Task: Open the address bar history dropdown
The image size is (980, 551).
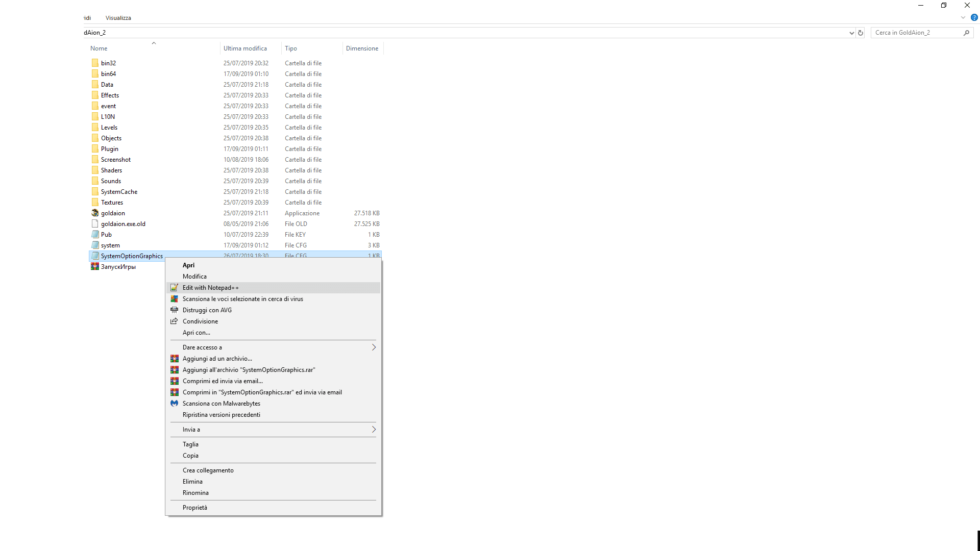Action: pos(851,33)
